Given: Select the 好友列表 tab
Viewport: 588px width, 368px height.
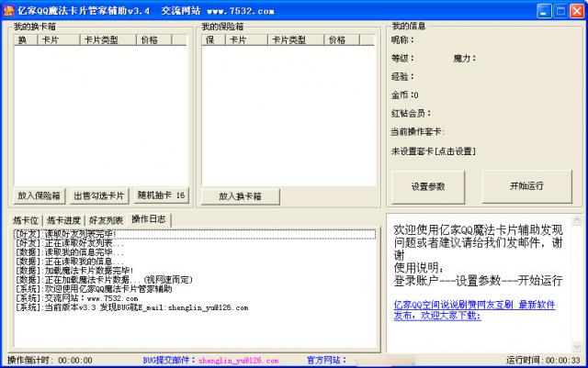Looking at the screenshot, I should [x=106, y=220].
